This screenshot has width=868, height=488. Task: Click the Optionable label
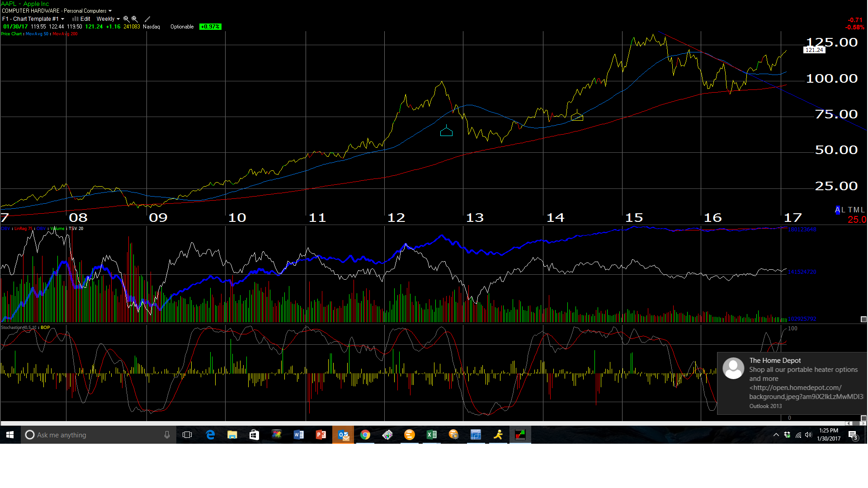pyautogui.click(x=182, y=27)
